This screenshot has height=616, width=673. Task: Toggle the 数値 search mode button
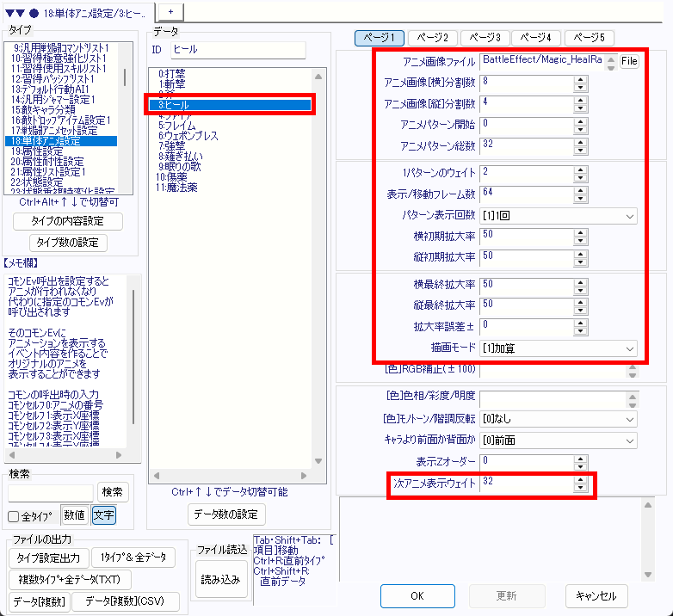pyautogui.click(x=74, y=515)
